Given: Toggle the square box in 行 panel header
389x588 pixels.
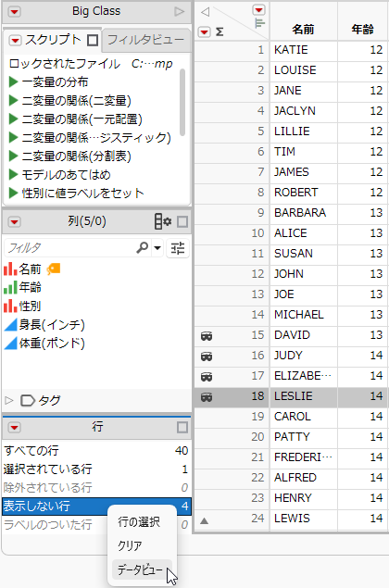Looking at the screenshot, I should click(x=182, y=428).
